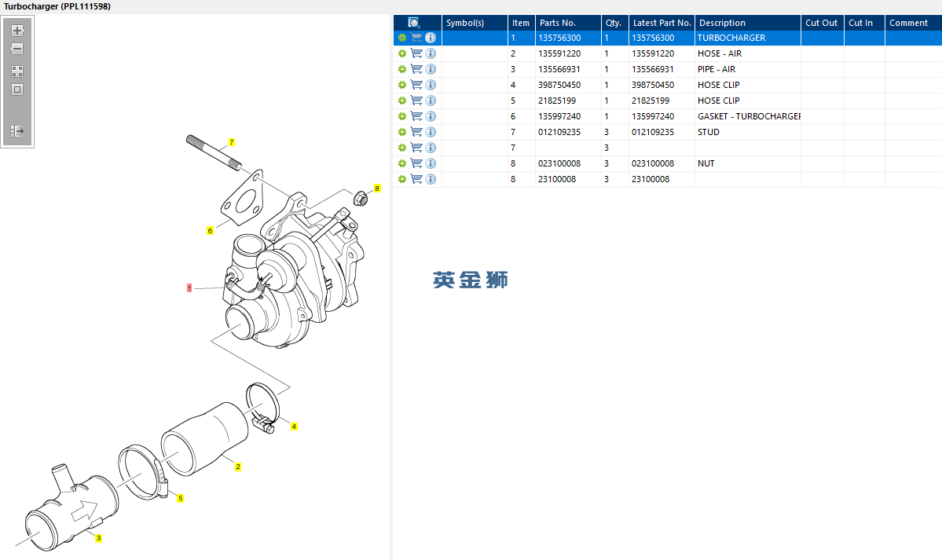Open info for PIPE - AIR row

(431, 69)
